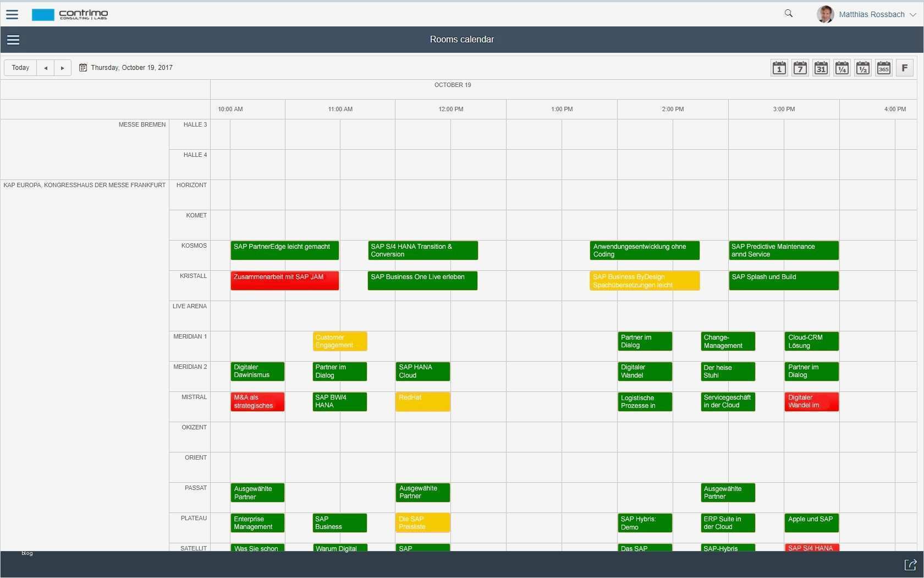Select the red M&A als strategisches event
Screen dimensions: 924x578
[x=257, y=402]
